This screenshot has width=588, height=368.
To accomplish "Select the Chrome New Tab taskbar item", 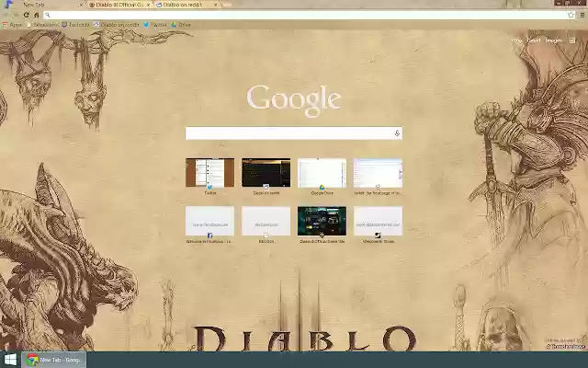I will pos(54,360).
